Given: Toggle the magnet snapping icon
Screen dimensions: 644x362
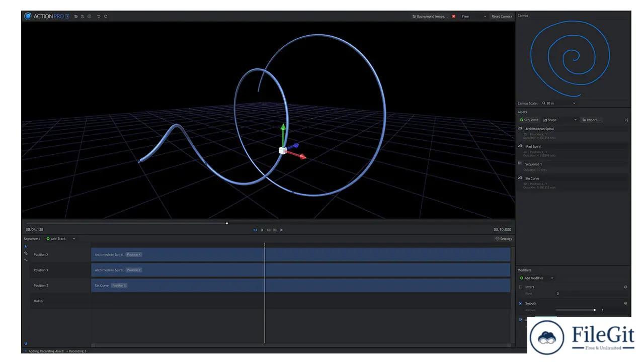Looking at the screenshot, I should tap(26, 343).
